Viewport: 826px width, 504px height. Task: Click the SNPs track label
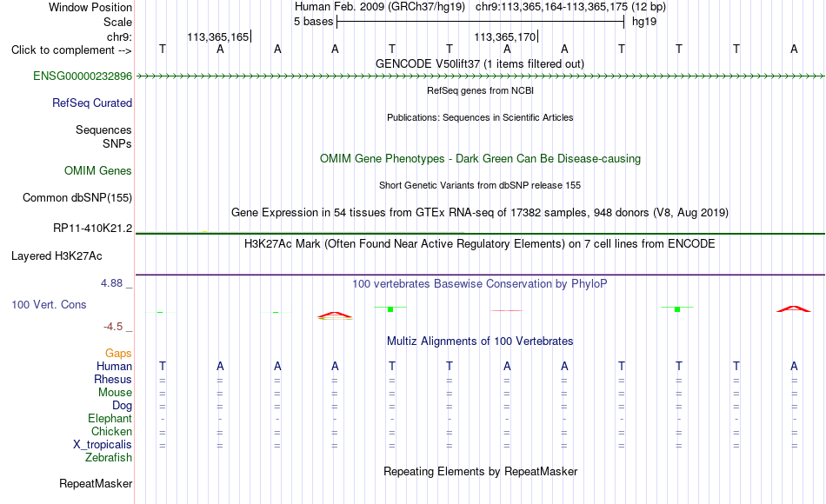coord(117,143)
